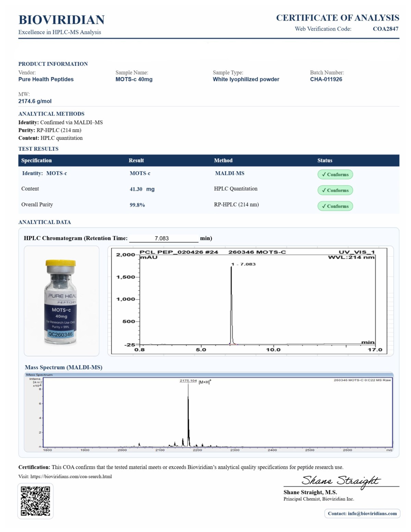
Task: Click the 99.8% overall purity result
Action: (137, 205)
